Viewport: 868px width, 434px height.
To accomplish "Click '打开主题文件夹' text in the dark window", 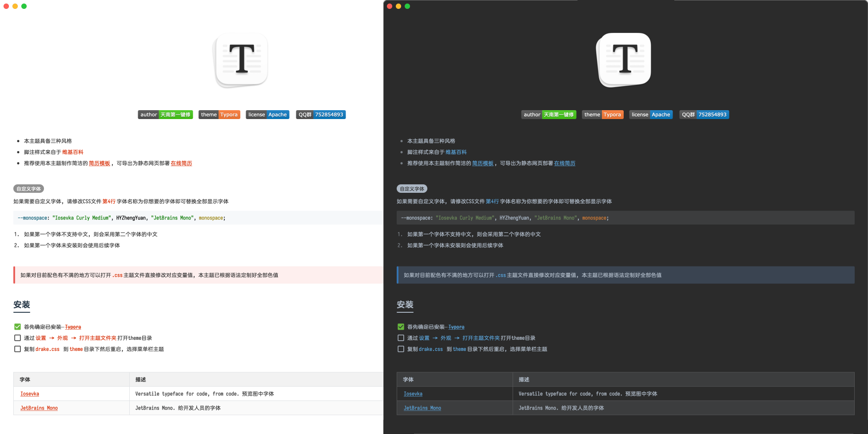I will click(x=481, y=338).
